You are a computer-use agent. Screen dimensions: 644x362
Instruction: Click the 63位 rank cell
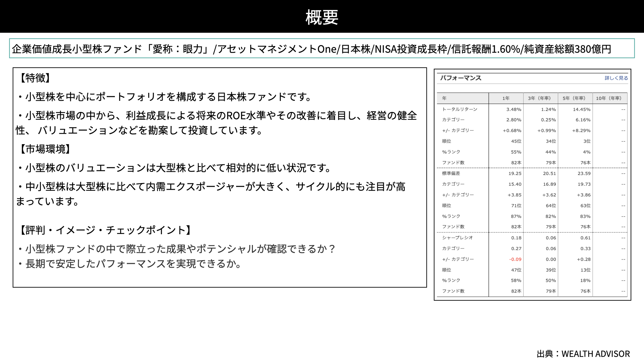(586, 205)
